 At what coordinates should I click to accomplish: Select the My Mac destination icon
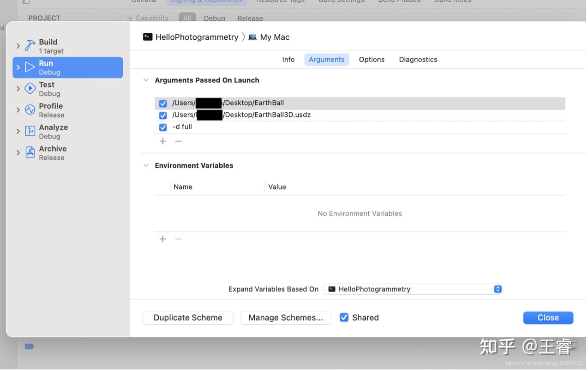(x=252, y=36)
